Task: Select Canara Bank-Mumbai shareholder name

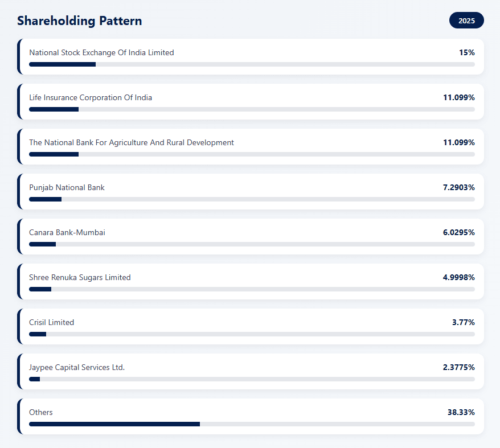Action: pos(67,232)
